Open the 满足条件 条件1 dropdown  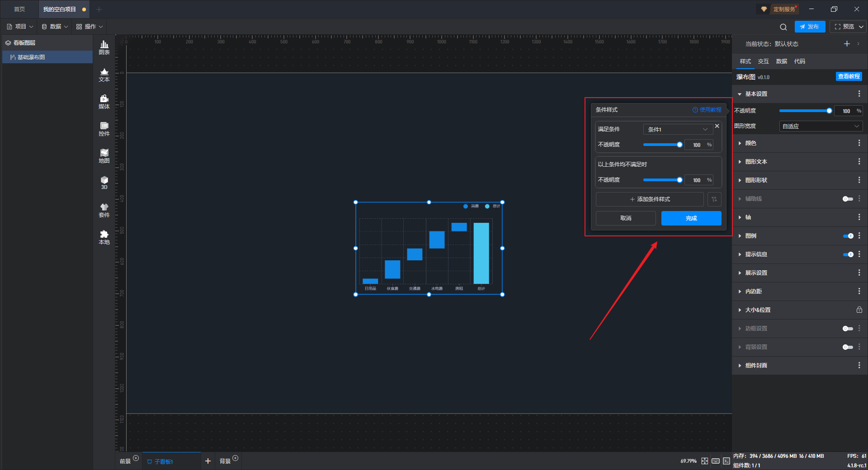point(678,129)
